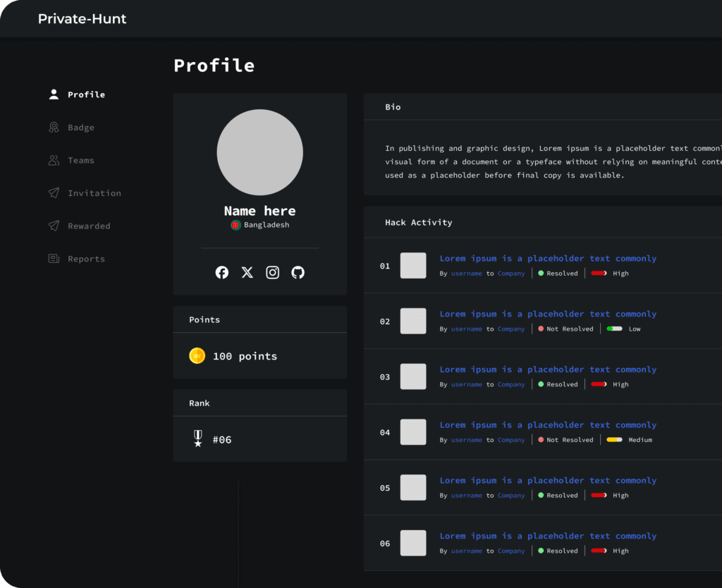Click the round profile avatar picture
722x588 pixels.
pos(259,152)
